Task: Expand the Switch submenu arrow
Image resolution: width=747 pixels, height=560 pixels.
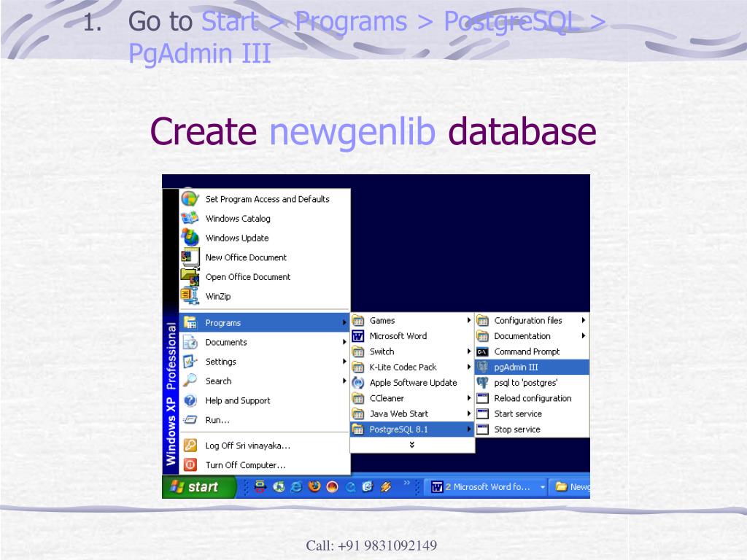Action: (469, 351)
